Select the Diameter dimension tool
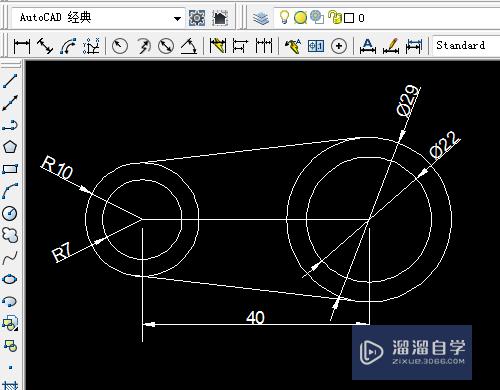Image resolution: width=500 pixels, height=390 pixels. [166, 46]
